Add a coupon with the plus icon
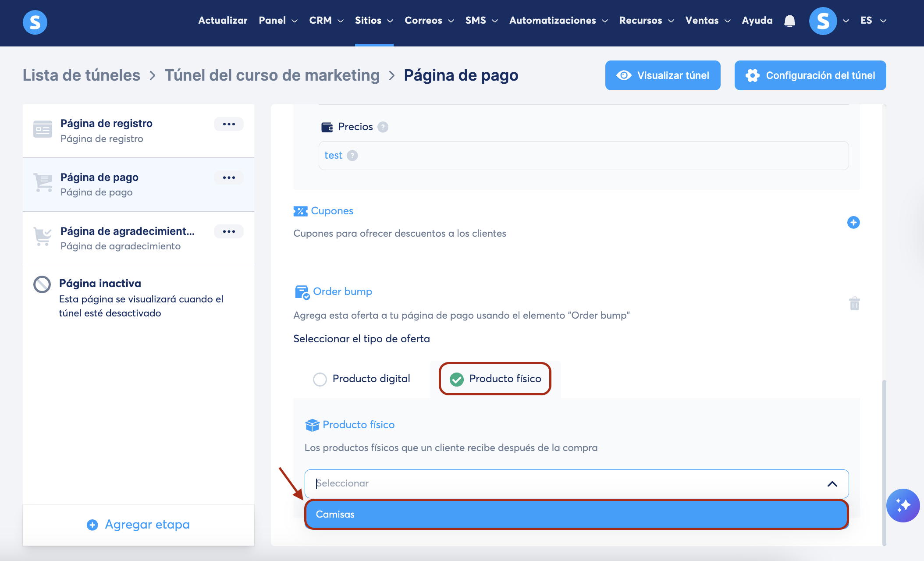 [853, 222]
